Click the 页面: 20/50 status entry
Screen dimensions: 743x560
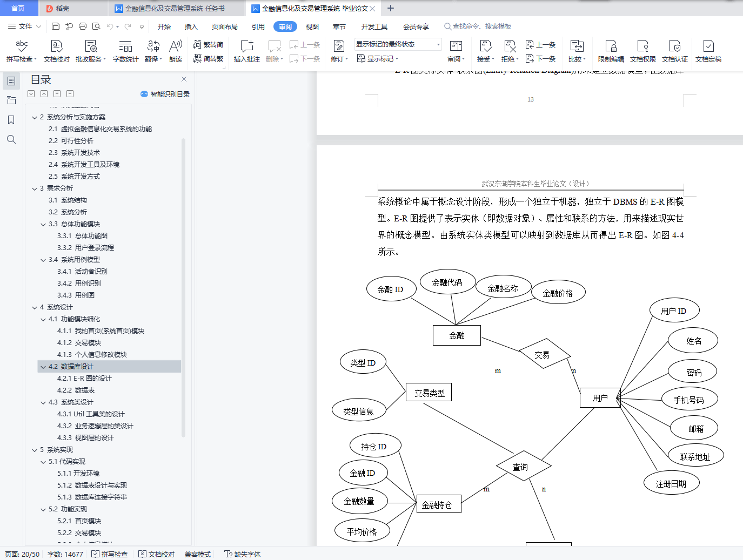[x=22, y=554]
